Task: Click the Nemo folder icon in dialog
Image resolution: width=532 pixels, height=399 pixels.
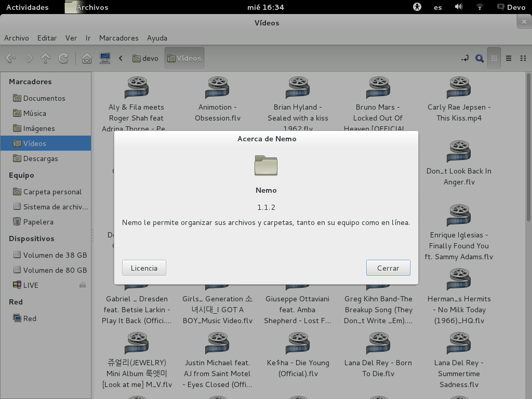Action: pos(266,165)
